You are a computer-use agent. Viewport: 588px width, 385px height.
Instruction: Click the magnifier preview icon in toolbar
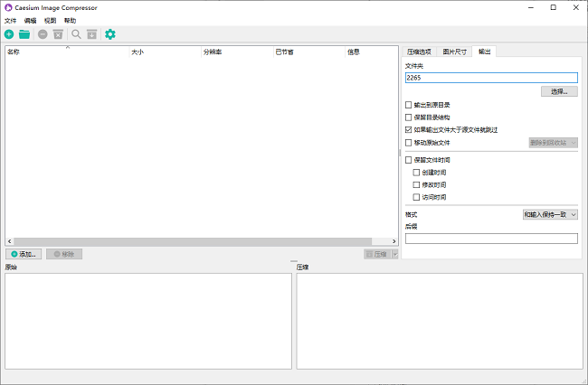pyautogui.click(x=77, y=34)
